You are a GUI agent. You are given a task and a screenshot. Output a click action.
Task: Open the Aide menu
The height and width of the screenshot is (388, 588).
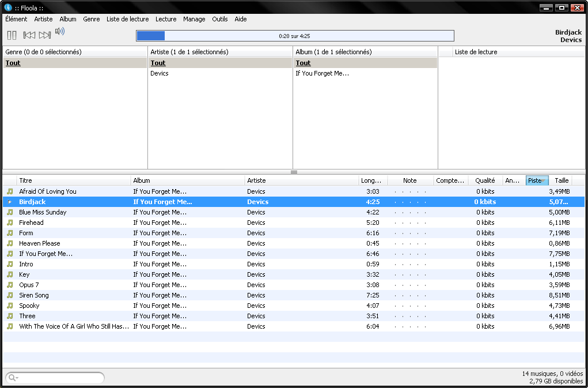tap(240, 19)
